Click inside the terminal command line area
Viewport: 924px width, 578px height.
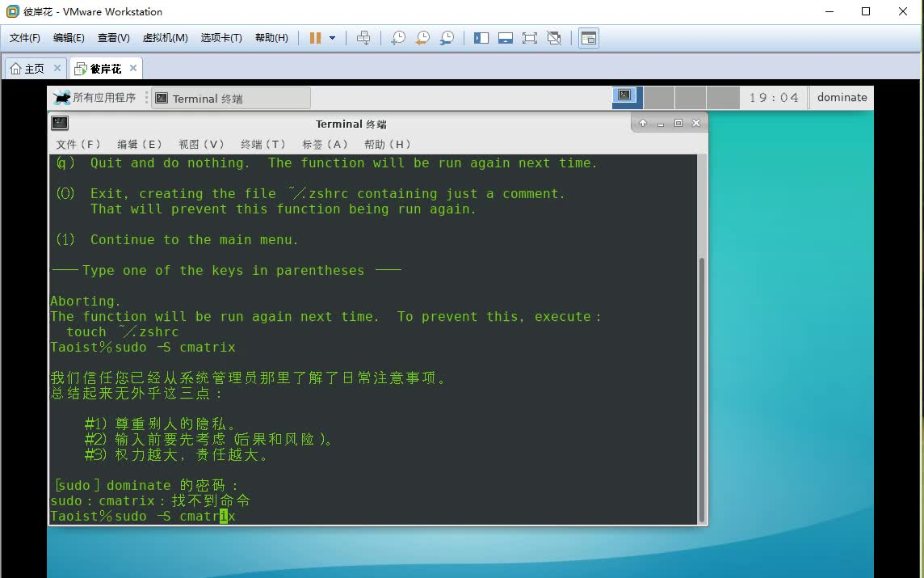(x=323, y=516)
